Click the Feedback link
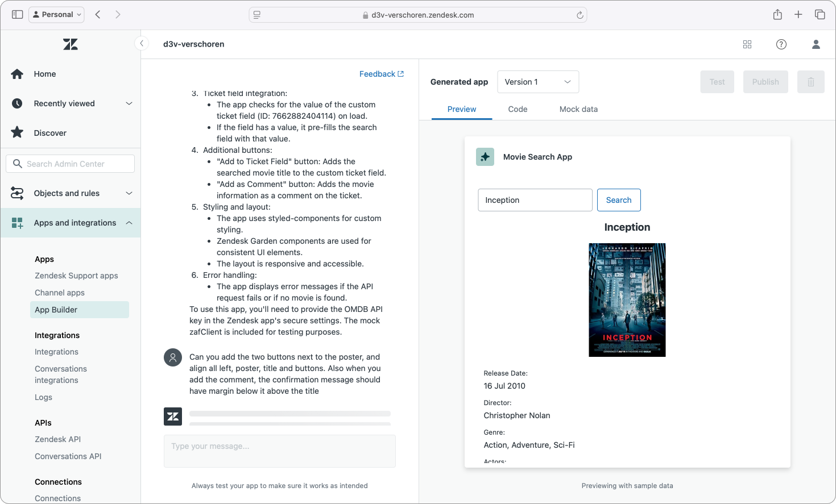The width and height of the screenshot is (836, 504). tap(382, 74)
